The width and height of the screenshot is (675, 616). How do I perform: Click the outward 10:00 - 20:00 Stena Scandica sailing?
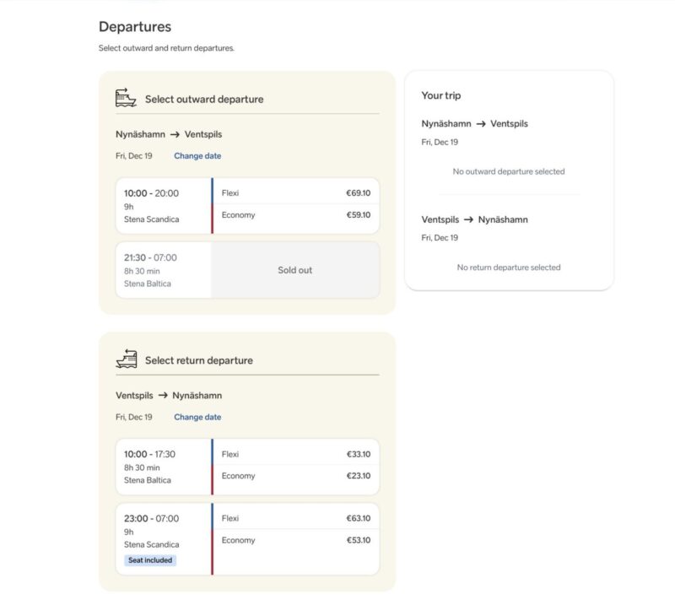click(163, 206)
